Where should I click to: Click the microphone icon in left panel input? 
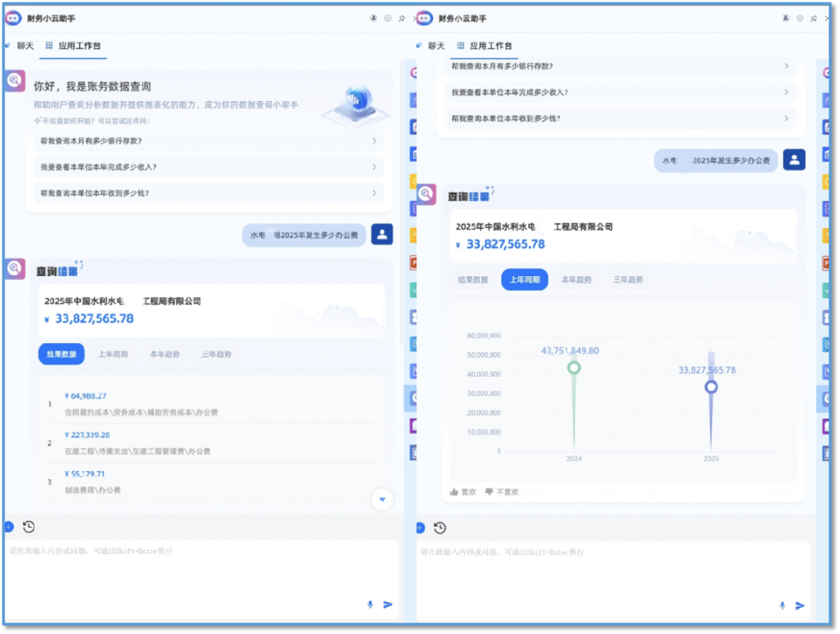(369, 604)
